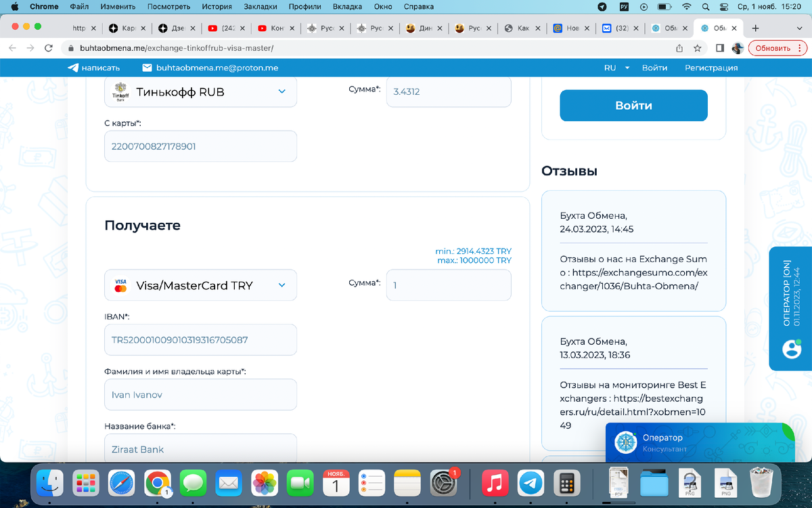The width and height of the screenshot is (812, 508).
Task: Open Telegram from the Dock
Action: coord(531,484)
